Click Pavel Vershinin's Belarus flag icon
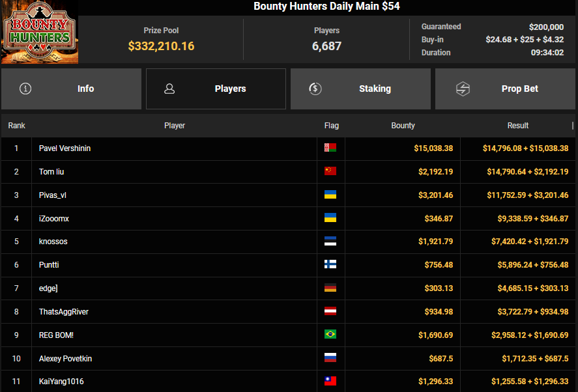This screenshot has height=392, width=578. 330,148
